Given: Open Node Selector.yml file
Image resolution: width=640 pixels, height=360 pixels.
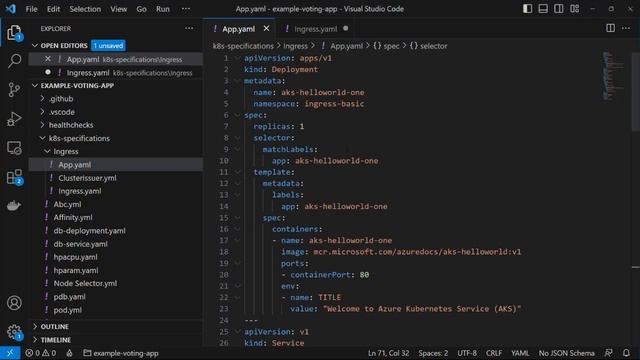Looking at the screenshot, I should click(85, 283).
